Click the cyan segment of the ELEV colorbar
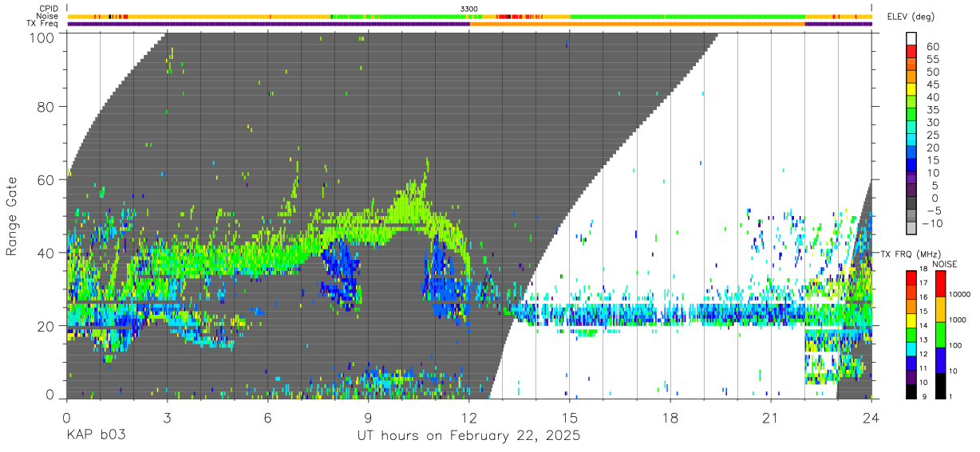The width and height of the screenshot is (980, 452). (911, 140)
